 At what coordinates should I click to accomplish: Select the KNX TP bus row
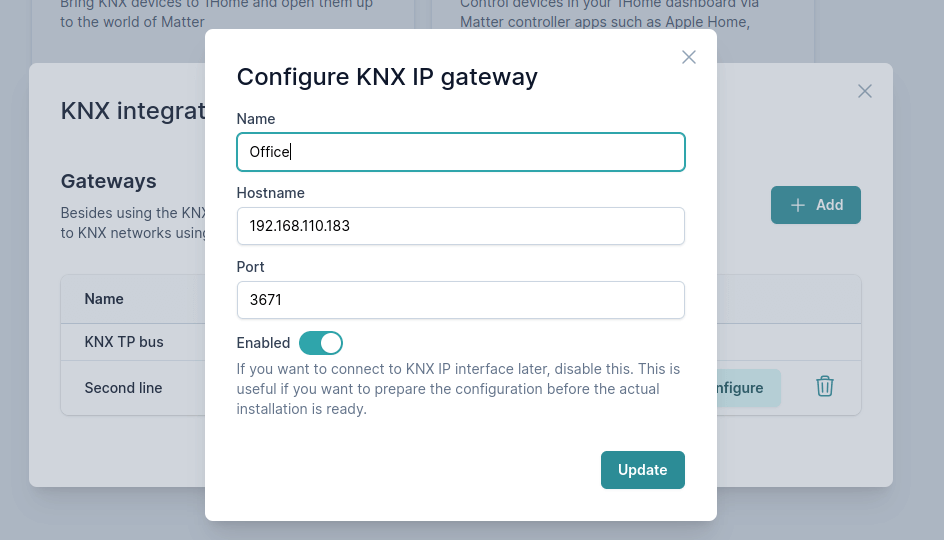pyautogui.click(x=124, y=342)
